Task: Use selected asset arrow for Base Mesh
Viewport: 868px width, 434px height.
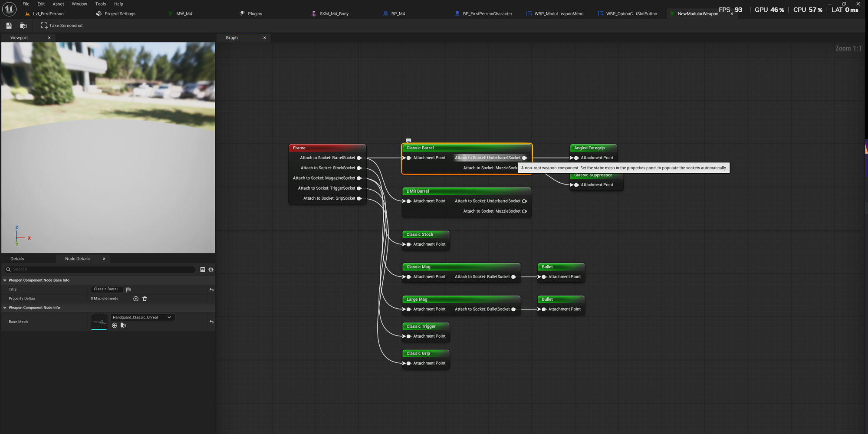Action: (115, 325)
